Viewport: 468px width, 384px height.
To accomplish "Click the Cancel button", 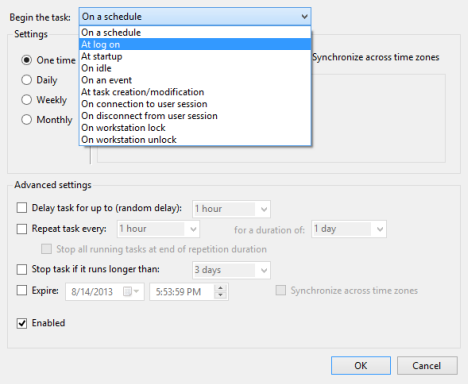I will [x=427, y=366].
